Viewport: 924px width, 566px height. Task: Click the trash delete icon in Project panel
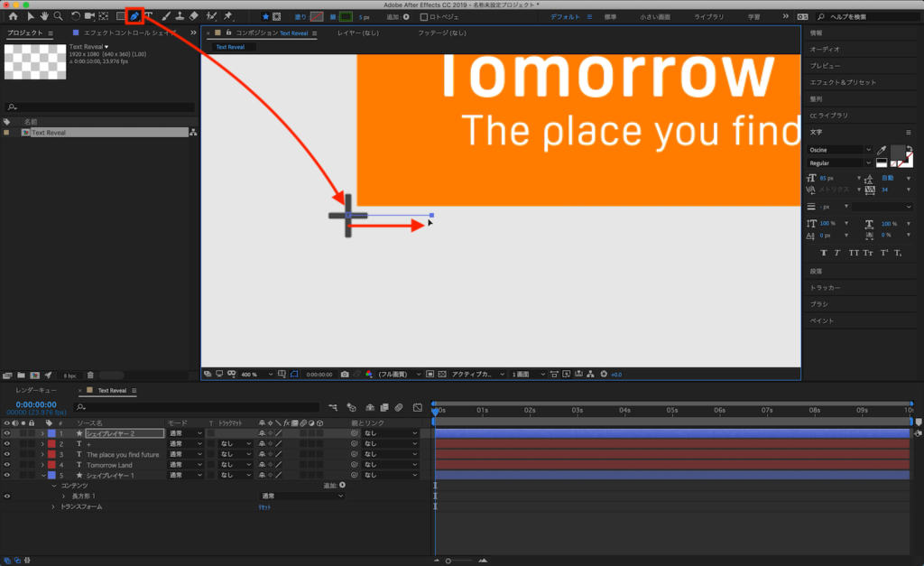coord(90,375)
